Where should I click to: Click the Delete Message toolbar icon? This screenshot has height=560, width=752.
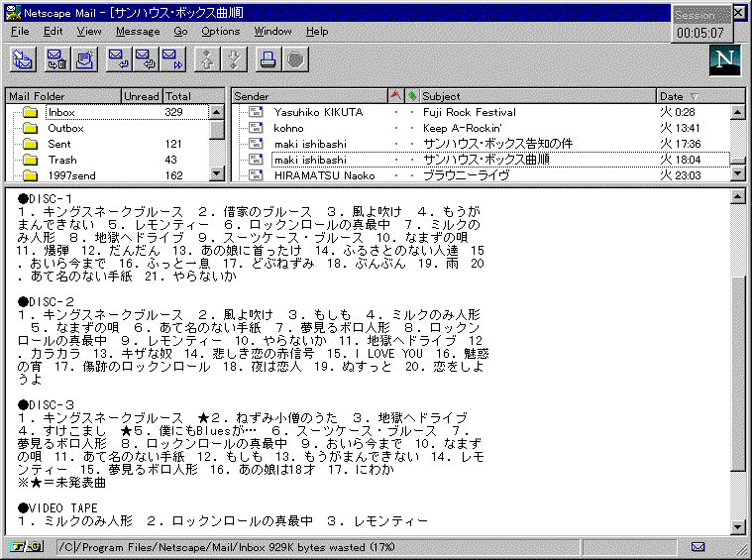point(56,59)
